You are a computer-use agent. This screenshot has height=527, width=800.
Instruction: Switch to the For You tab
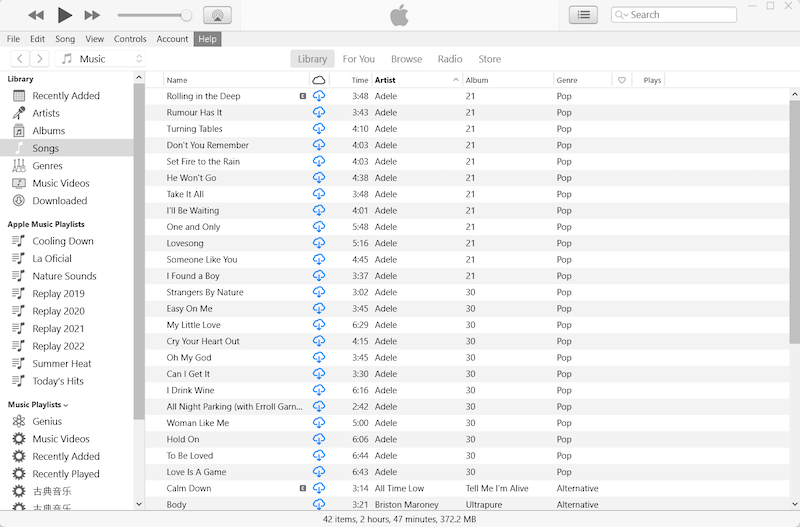[x=358, y=59]
